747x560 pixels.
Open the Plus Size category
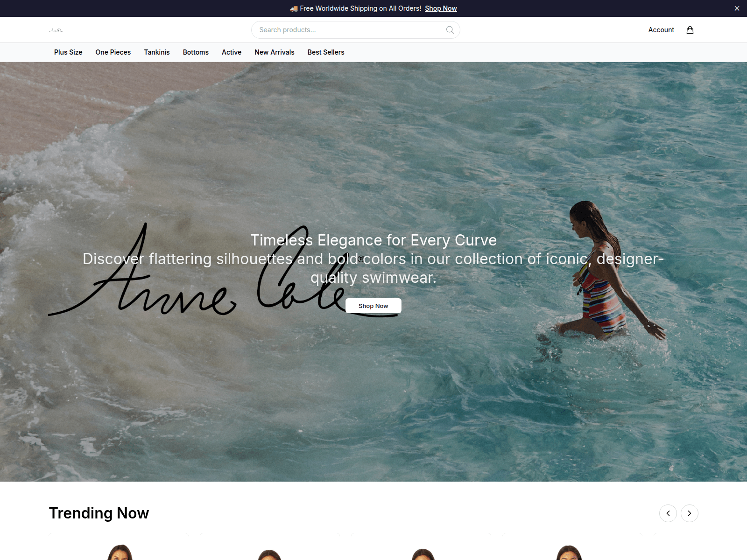point(68,52)
